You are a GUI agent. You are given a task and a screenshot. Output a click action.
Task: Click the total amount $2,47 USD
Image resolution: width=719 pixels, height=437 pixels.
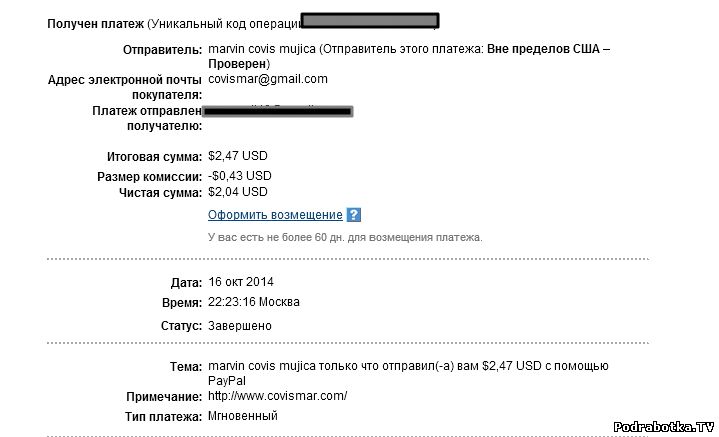[x=238, y=156]
